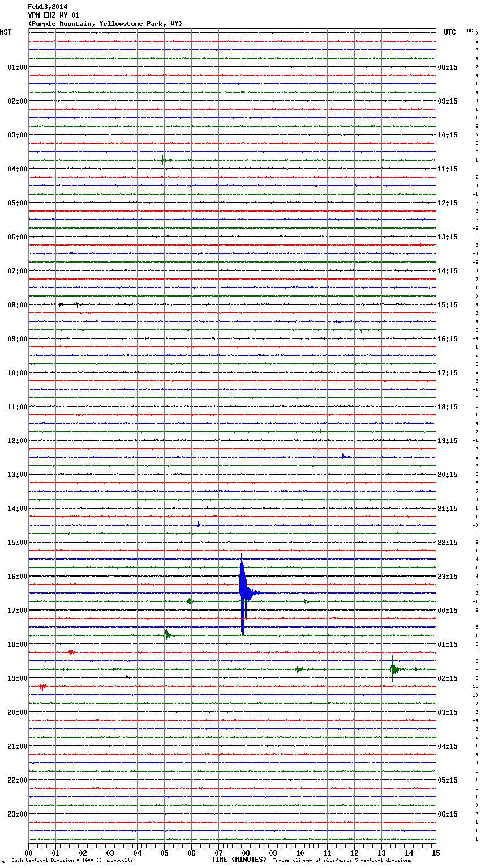Click minute tick 03 on the bottom axis

click(x=110, y=853)
